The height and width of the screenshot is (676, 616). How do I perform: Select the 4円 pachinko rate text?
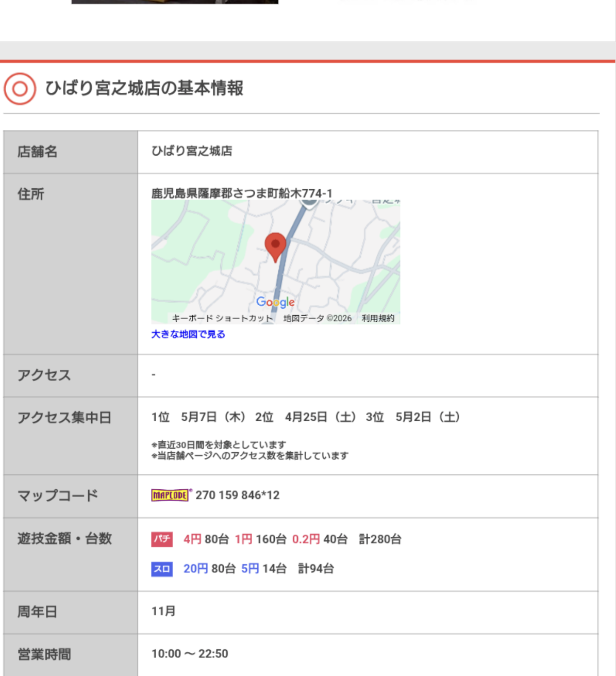coord(192,539)
